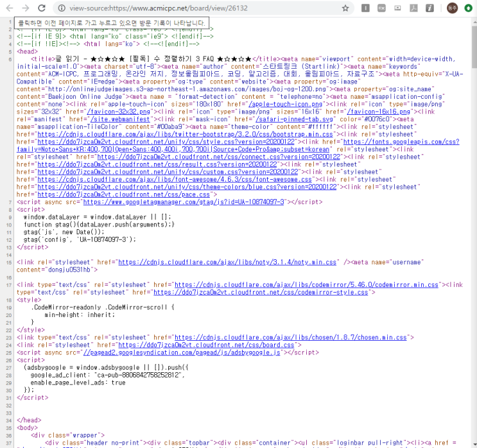Viewport: 477px width, 448px height.
Task: Click the 'google_ad_client' line
Action: coord(108,375)
